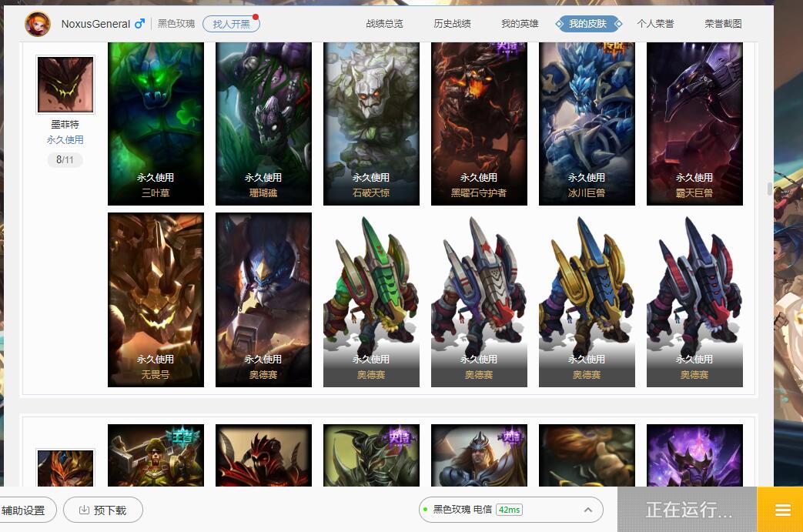Click the male gender icon beside NoxusGeneral
Viewport: 803px width, 532px height.
tap(139, 24)
